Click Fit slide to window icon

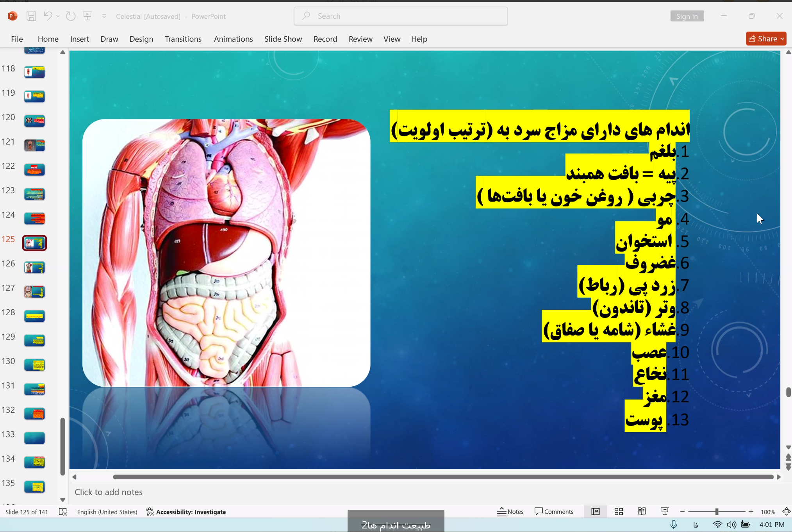coord(786,512)
